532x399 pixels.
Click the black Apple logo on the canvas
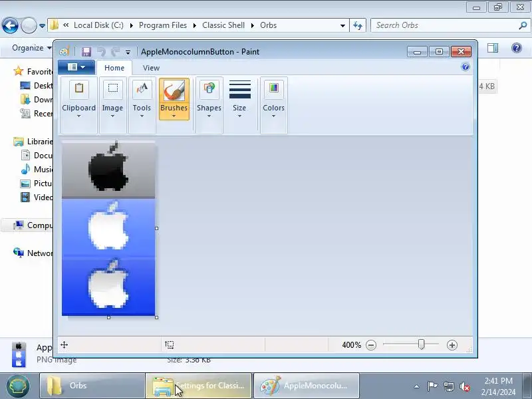point(108,167)
